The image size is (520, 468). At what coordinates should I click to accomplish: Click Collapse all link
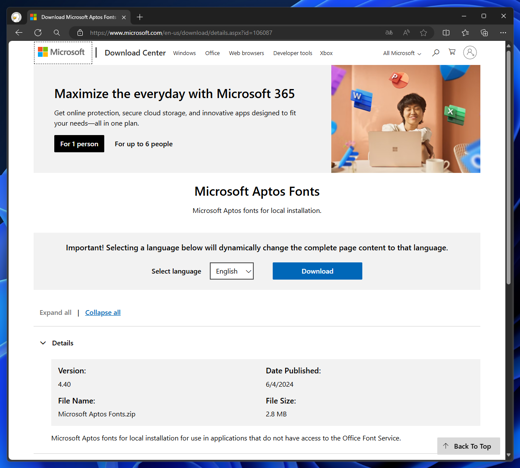click(103, 312)
